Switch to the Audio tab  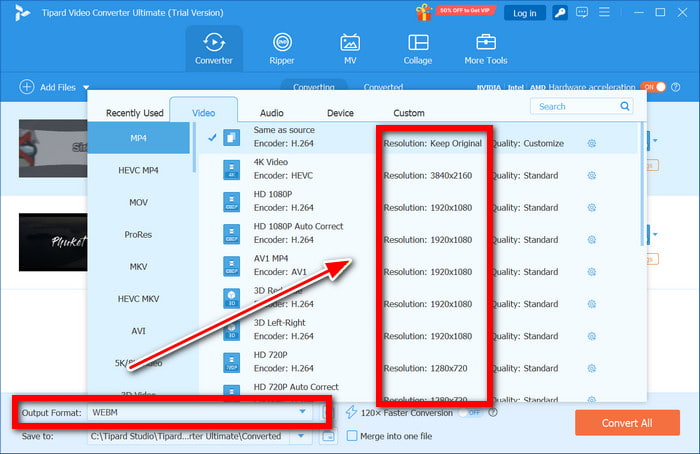(271, 113)
